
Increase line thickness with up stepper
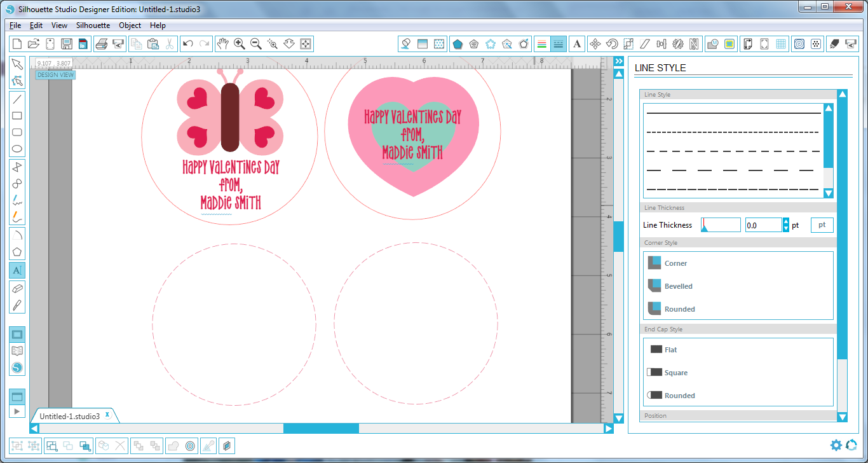point(786,221)
